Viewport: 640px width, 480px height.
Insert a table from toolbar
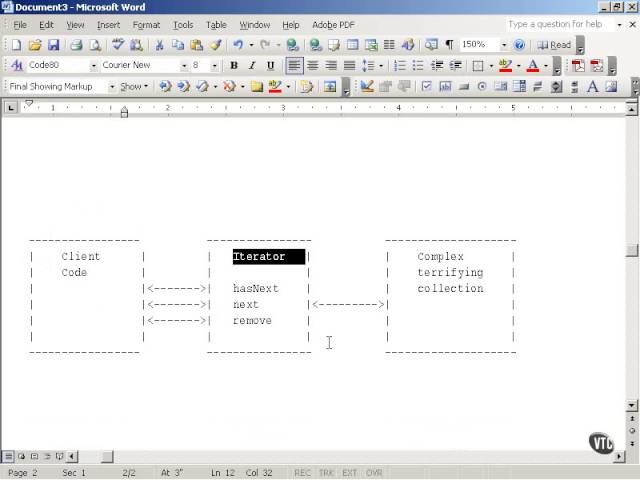pyautogui.click(x=352, y=45)
